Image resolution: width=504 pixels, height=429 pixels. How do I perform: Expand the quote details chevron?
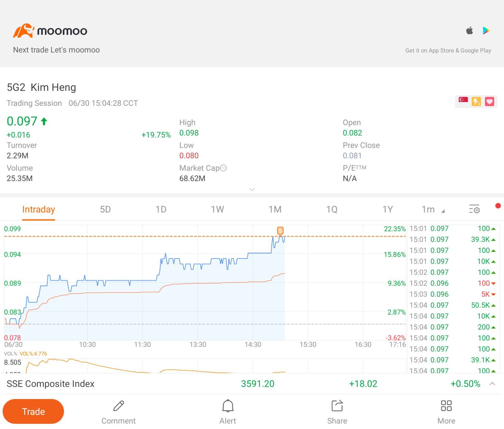click(x=252, y=189)
